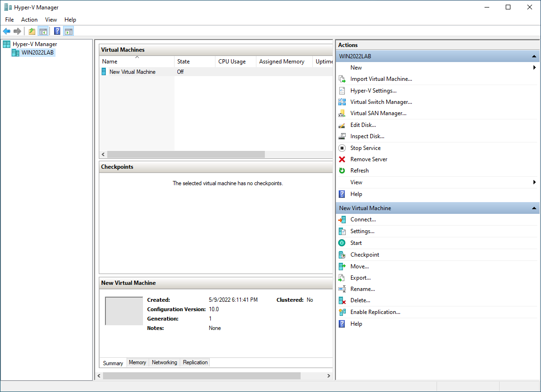This screenshot has width=541, height=392.
Task: Click the no checkpoints message text
Action: [228, 183]
